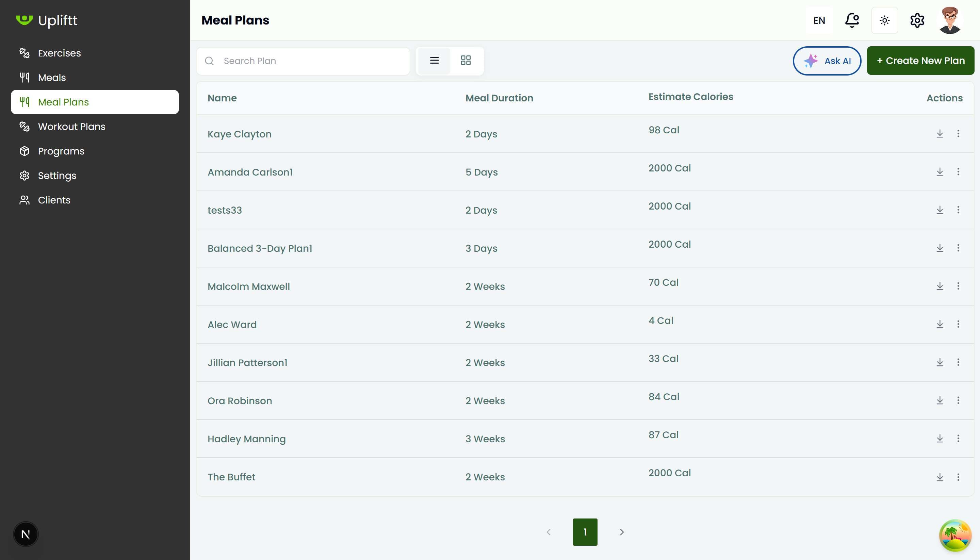This screenshot has width=980, height=560.
Task: Download the Kaye Clayton meal plan
Action: [940, 134]
